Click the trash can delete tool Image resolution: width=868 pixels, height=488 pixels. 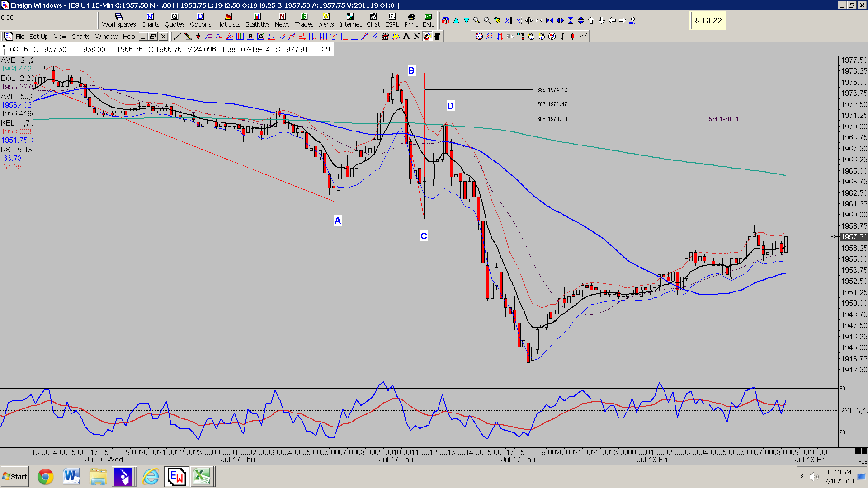point(437,36)
